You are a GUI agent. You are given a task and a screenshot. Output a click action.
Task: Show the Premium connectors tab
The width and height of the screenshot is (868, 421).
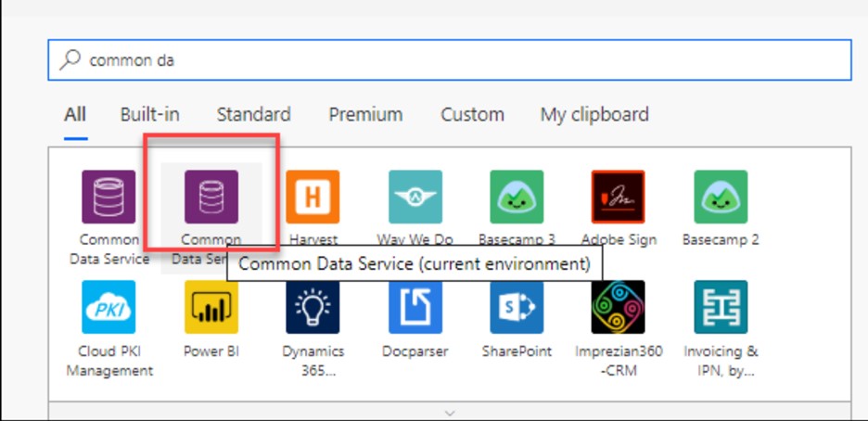(365, 115)
